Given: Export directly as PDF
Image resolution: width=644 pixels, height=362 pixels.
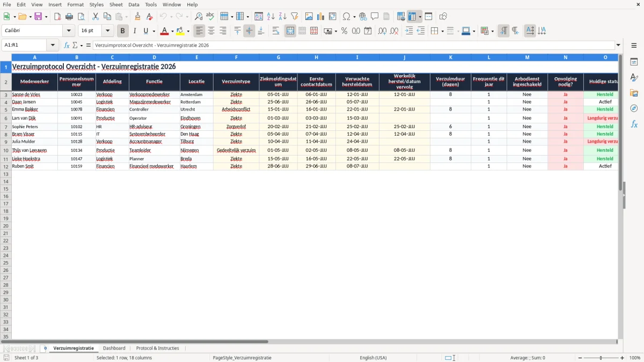Looking at the screenshot, I should click(57, 17).
